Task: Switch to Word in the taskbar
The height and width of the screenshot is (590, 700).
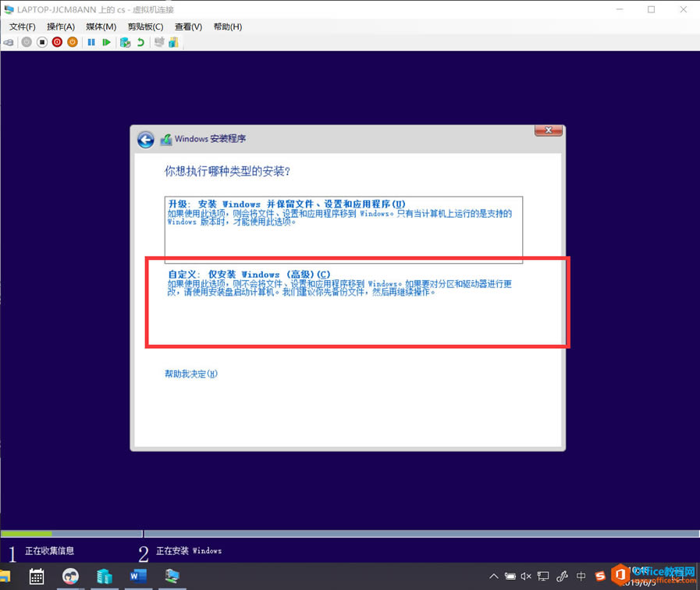Action: click(x=138, y=576)
